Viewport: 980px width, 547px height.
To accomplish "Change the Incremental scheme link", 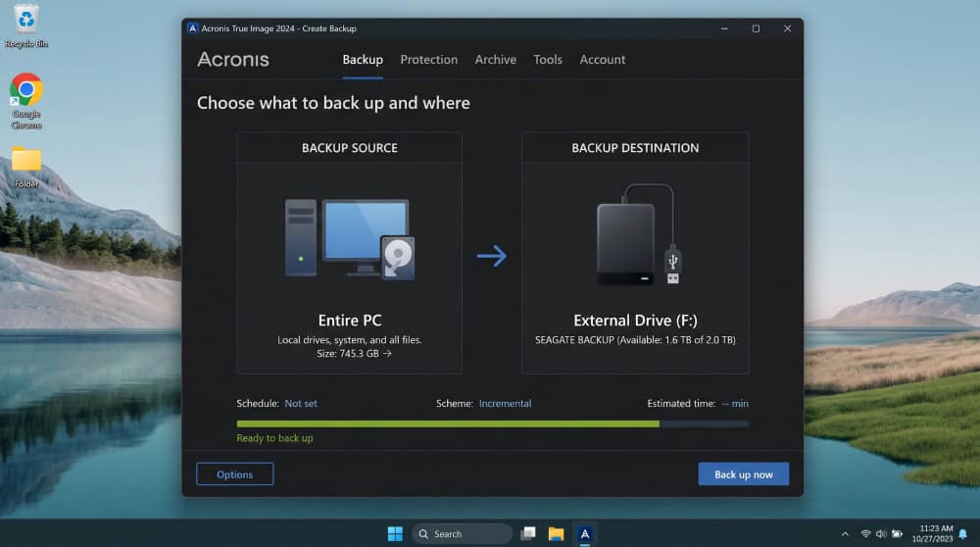I will (x=505, y=404).
